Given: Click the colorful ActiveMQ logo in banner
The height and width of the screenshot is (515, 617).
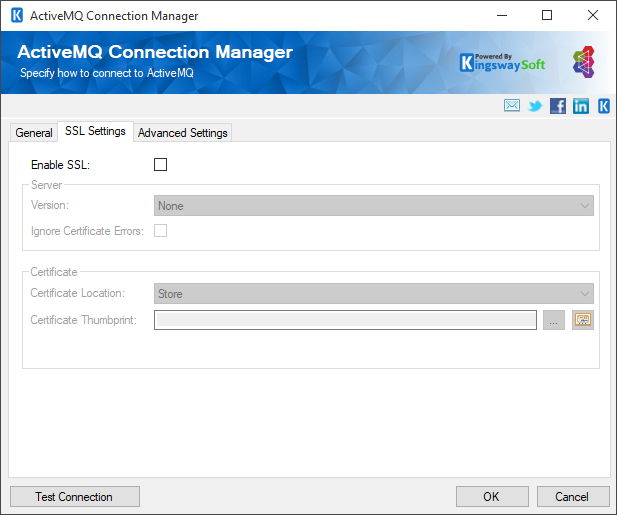Looking at the screenshot, I should point(584,62).
